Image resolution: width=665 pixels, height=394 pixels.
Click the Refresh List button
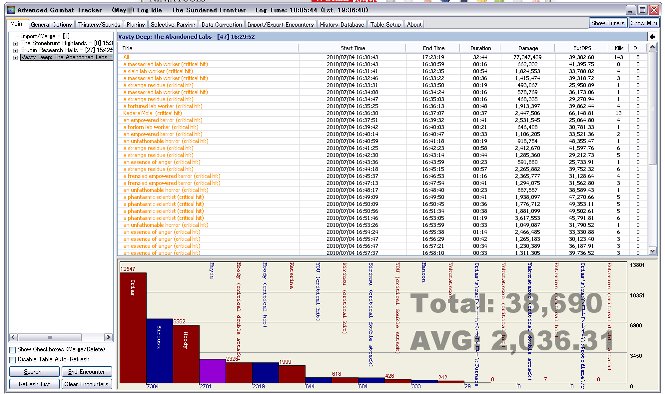(34, 384)
